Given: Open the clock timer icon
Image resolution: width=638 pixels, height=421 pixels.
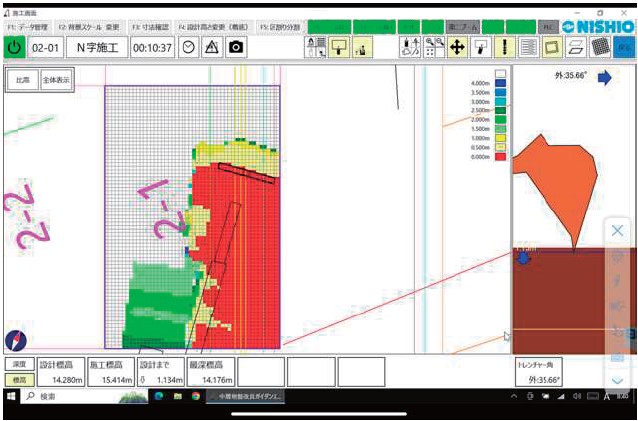Looking at the screenshot, I should point(188,48).
